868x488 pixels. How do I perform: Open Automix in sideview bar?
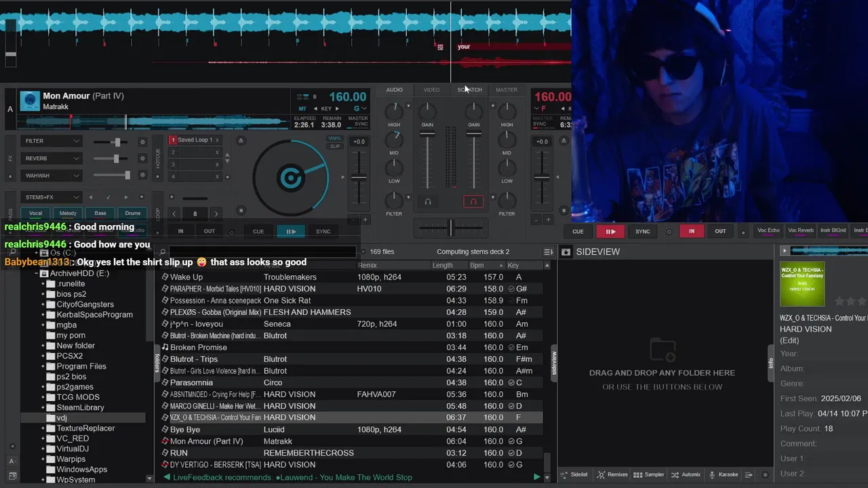pos(686,474)
